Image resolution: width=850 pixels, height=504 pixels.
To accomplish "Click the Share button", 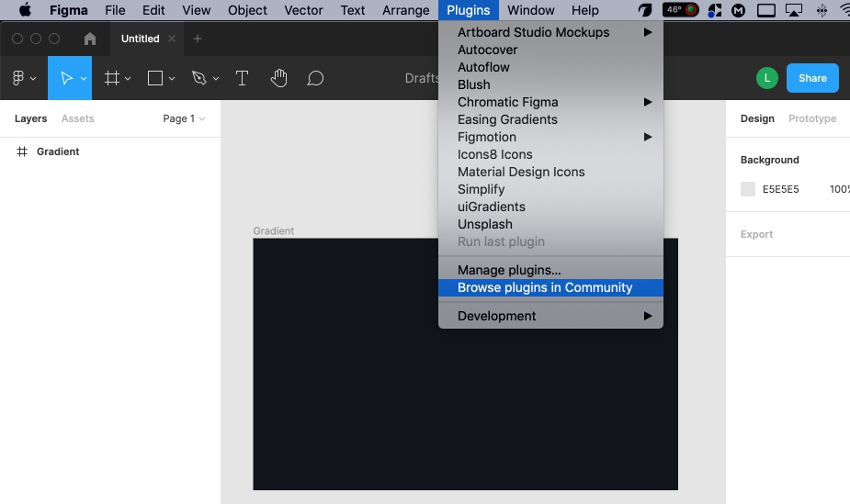I will (812, 78).
